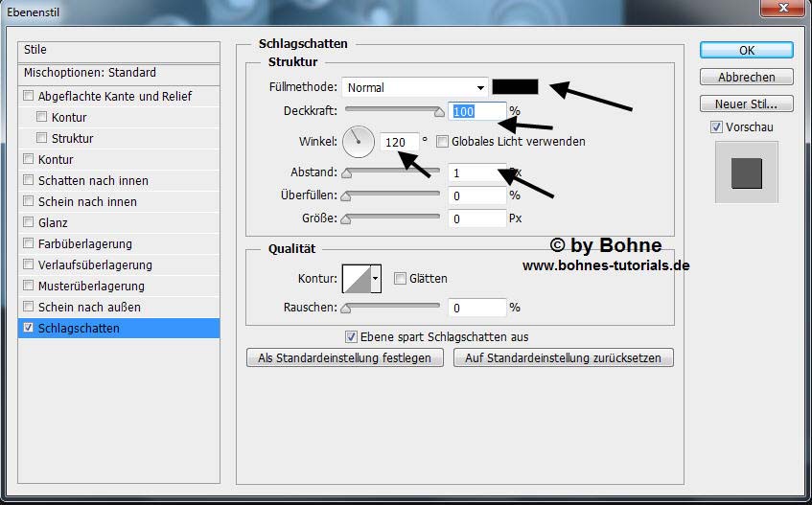Click the black shadow color swatch
This screenshot has height=505, width=812.
[x=515, y=87]
